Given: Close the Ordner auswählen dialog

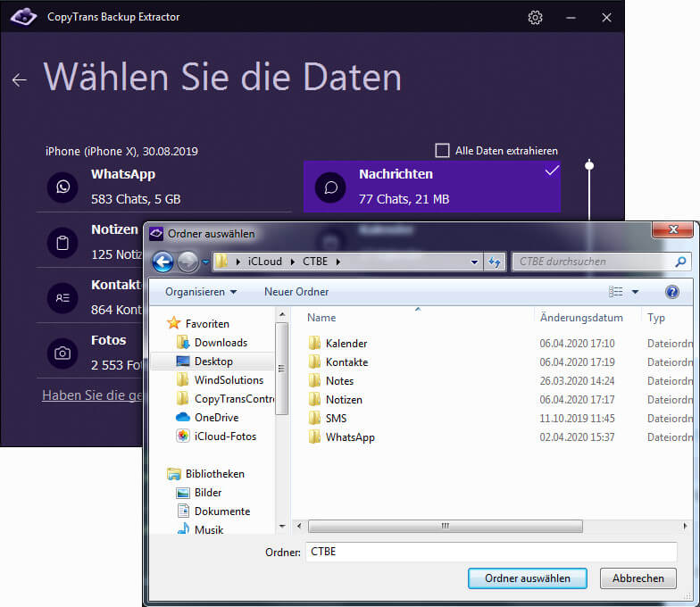Looking at the screenshot, I should 673,229.
